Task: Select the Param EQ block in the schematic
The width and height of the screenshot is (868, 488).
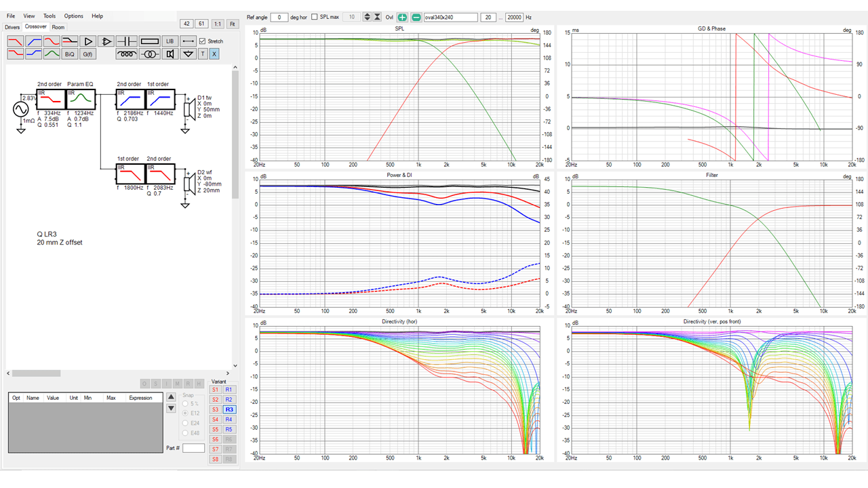Action: click(81, 99)
